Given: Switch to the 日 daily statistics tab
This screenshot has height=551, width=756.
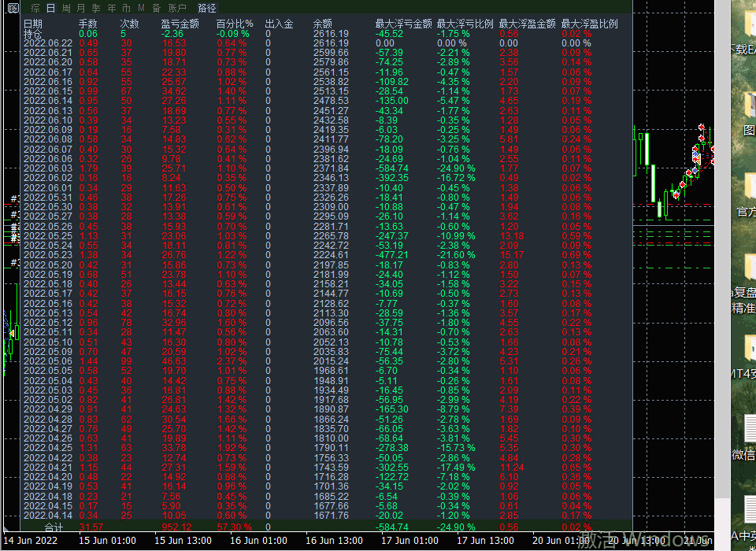Looking at the screenshot, I should (50, 8).
